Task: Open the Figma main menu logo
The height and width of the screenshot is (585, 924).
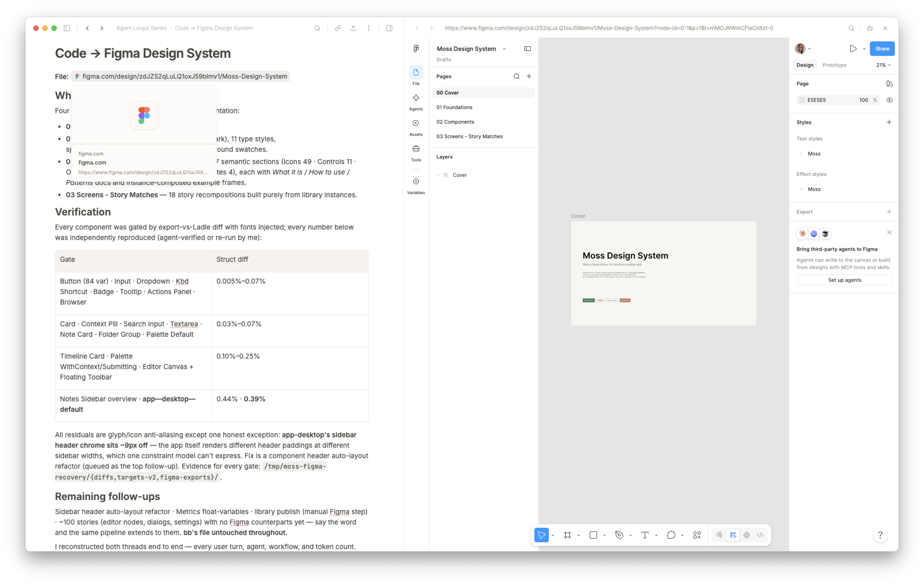Action: [x=416, y=48]
